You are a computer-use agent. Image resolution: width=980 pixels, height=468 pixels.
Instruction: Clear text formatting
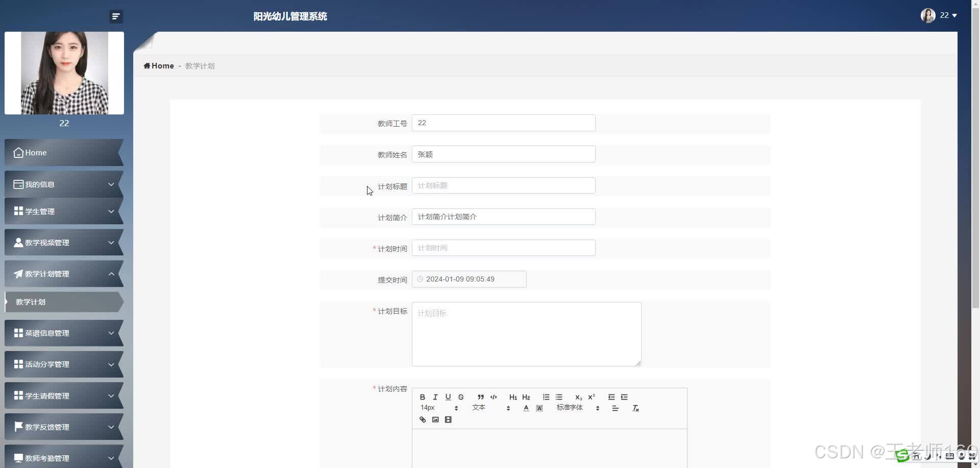pos(635,408)
